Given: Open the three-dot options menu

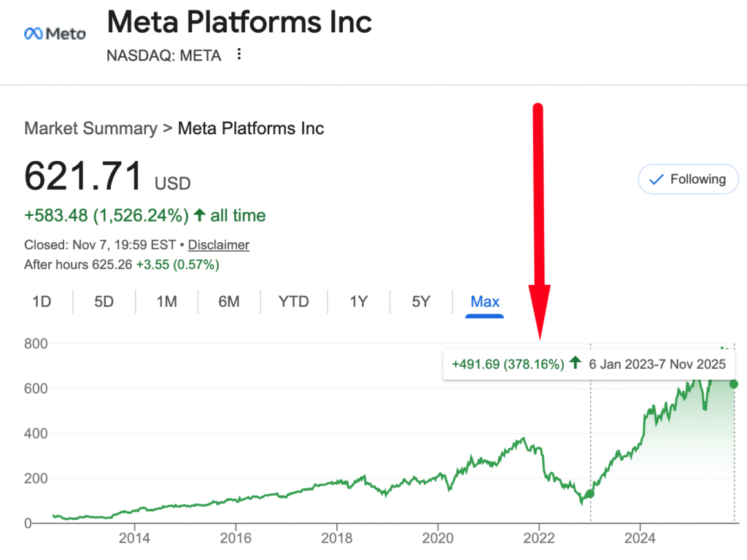Looking at the screenshot, I should click(239, 55).
